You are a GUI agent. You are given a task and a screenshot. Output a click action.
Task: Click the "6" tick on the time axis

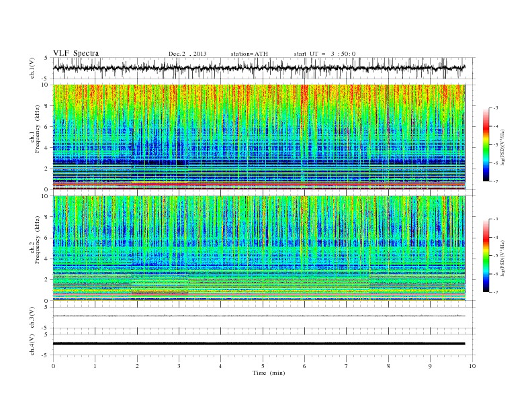(304, 366)
